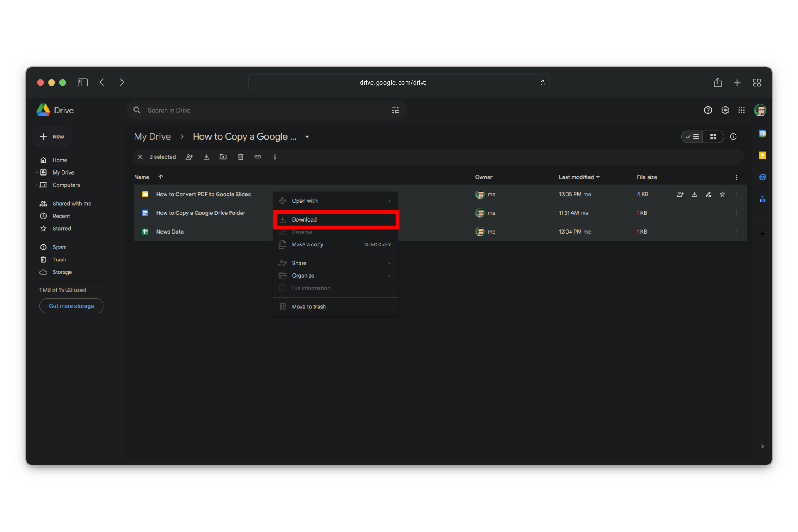The height and width of the screenshot is (532, 798).
Task: Click the view details info icon
Action: click(733, 137)
